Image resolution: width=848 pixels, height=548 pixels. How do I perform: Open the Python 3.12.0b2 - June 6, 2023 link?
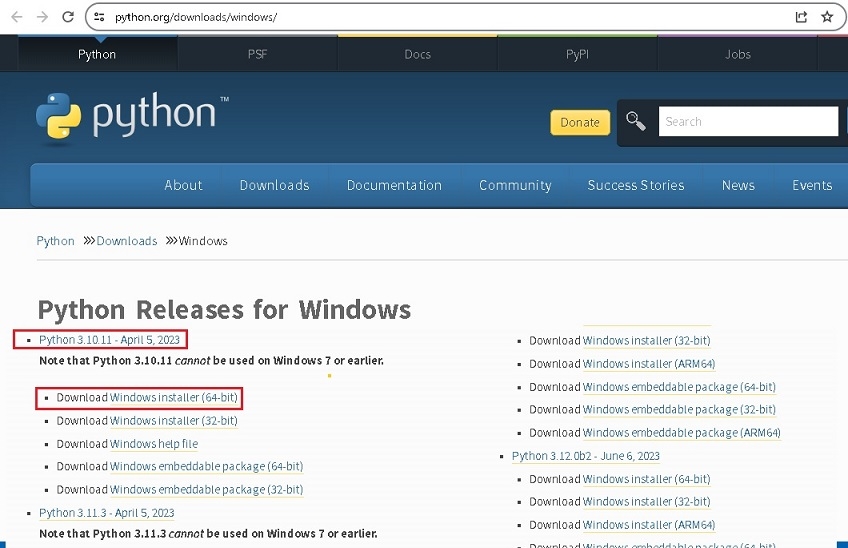(x=585, y=456)
